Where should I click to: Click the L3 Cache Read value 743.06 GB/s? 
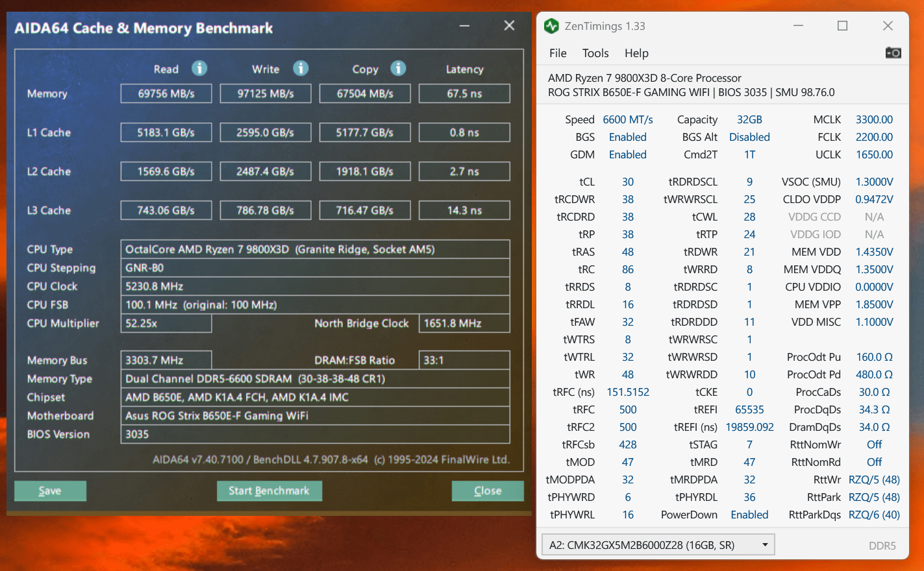166,210
